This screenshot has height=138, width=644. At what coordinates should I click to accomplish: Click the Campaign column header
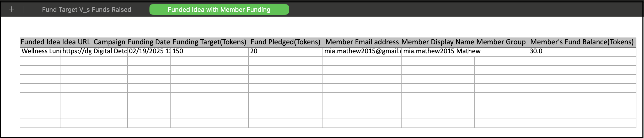click(x=110, y=42)
